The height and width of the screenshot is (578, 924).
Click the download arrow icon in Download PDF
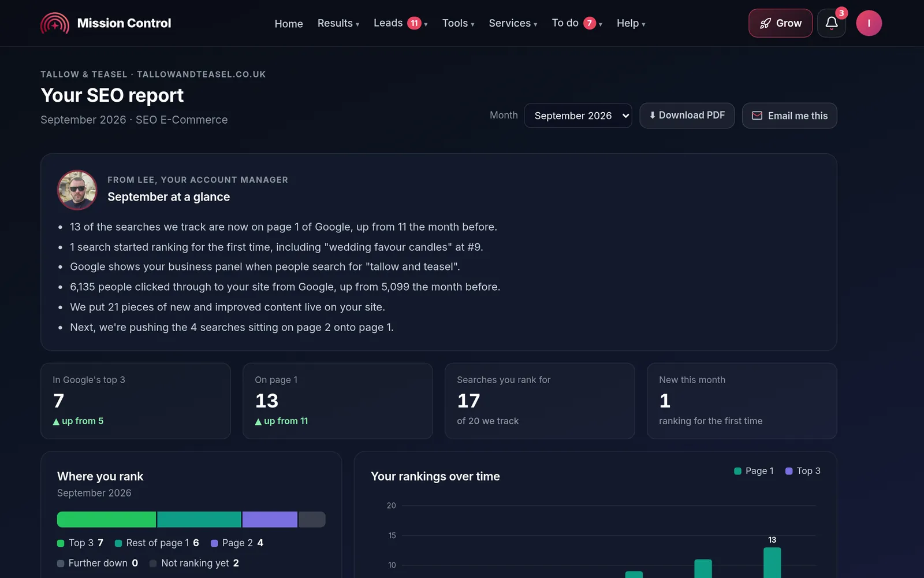pos(652,115)
